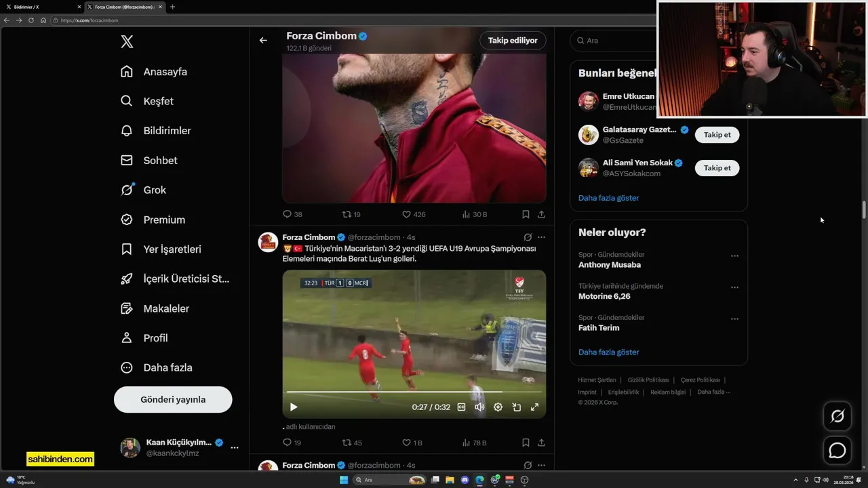Open more options on the Berat Luş post
The width and height of the screenshot is (868, 488).
pos(541,237)
